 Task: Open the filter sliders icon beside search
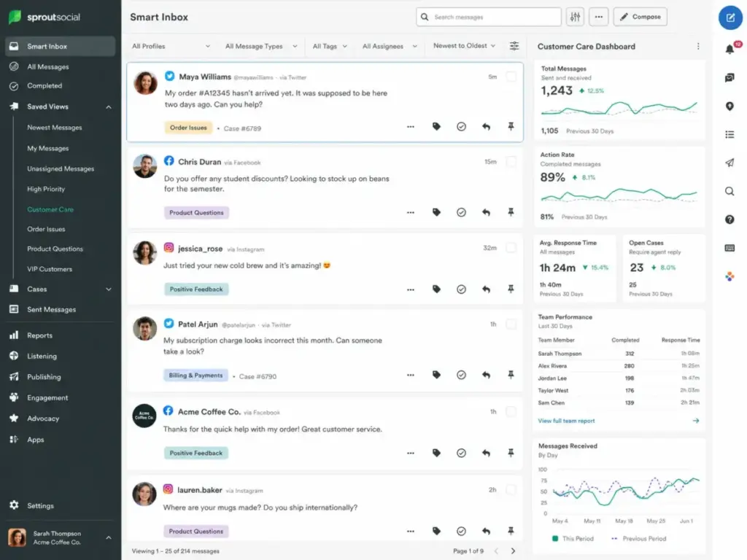click(x=576, y=17)
